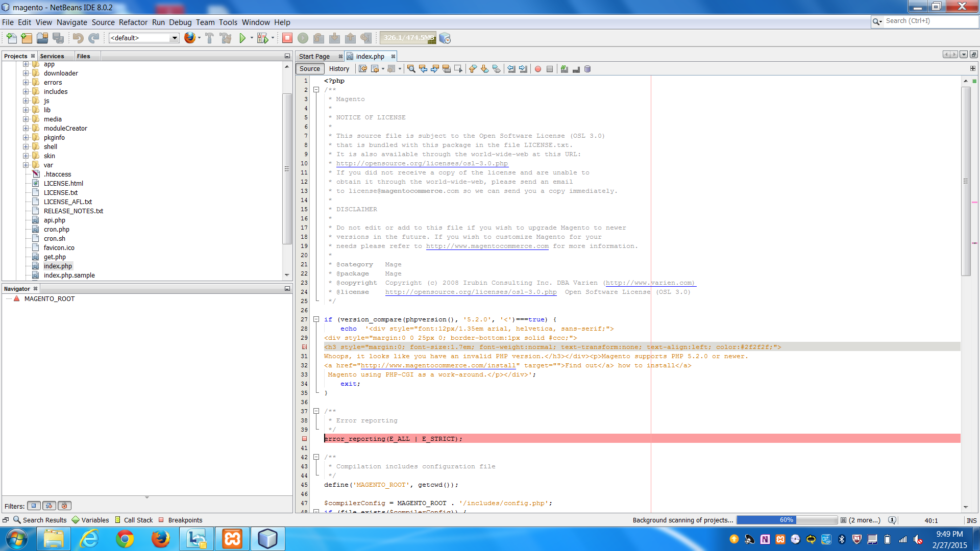This screenshot has height=551, width=980.
Task: Click the red Finish Debugger Session icon
Action: pos(287,38)
